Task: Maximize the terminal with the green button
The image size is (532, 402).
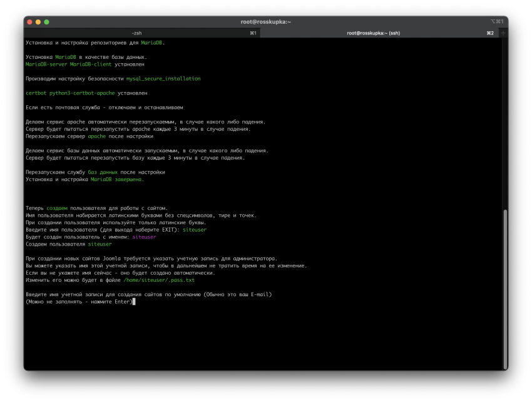Action: click(46, 22)
